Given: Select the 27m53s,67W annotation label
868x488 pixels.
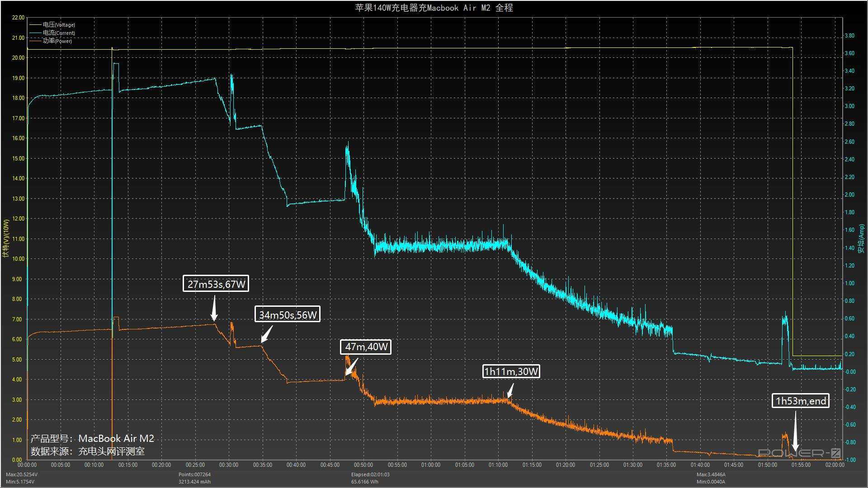Looking at the screenshot, I should click(x=216, y=284).
